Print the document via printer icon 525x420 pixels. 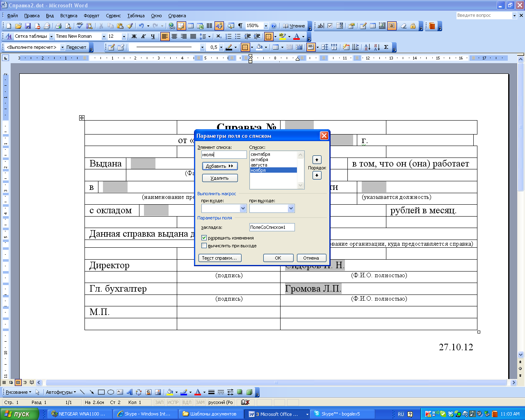point(58,26)
